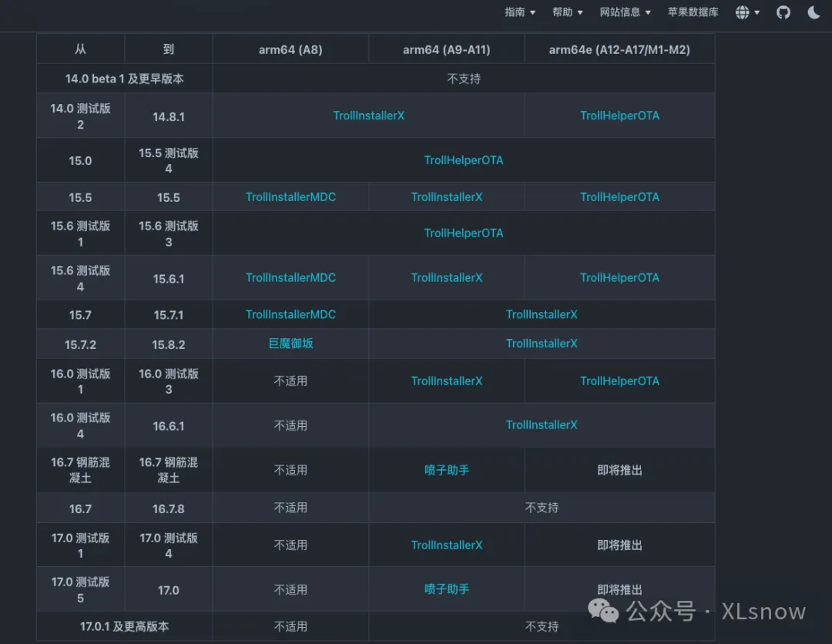Click the arm64 (A8) column header
The image size is (832, 644).
(x=290, y=49)
